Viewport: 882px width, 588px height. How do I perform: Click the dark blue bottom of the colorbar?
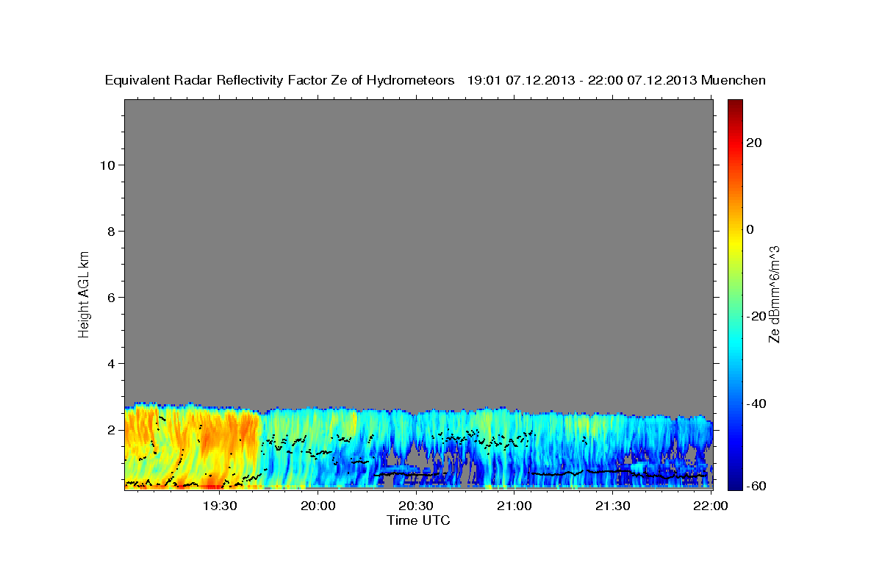(x=735, y=484)
